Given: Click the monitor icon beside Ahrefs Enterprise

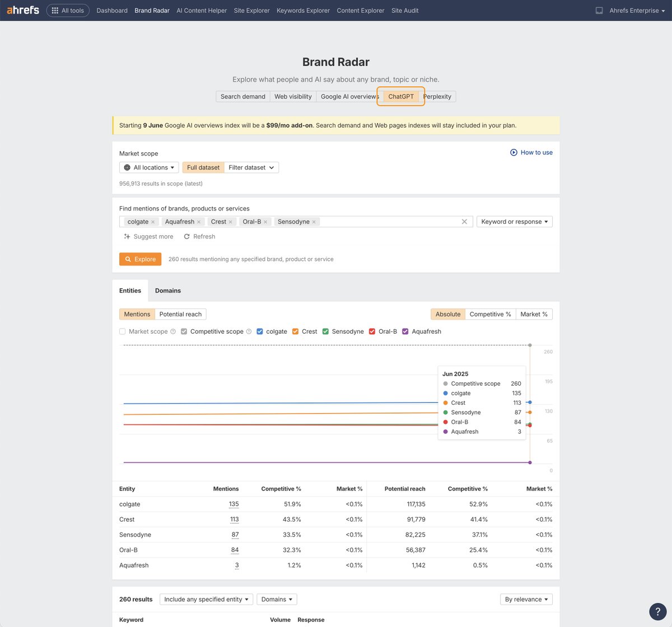Looking at the screenshot, I should (x=599, y=11).
